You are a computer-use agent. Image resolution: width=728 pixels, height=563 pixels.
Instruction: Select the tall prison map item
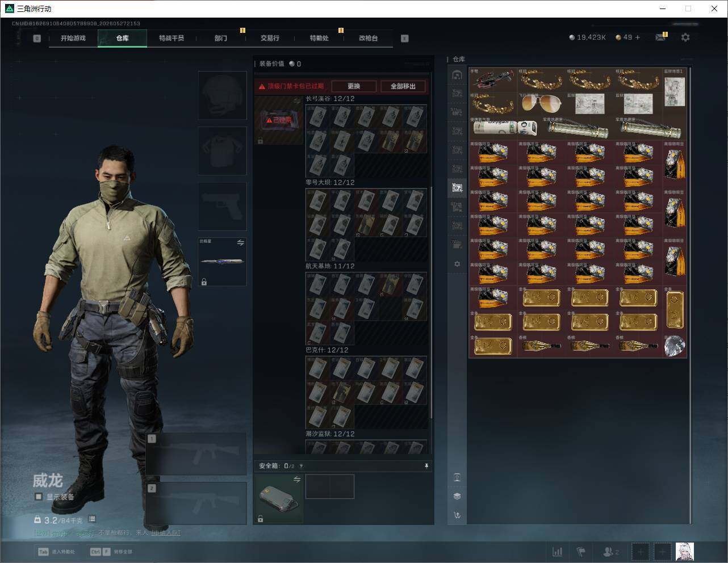coord(675,91)
